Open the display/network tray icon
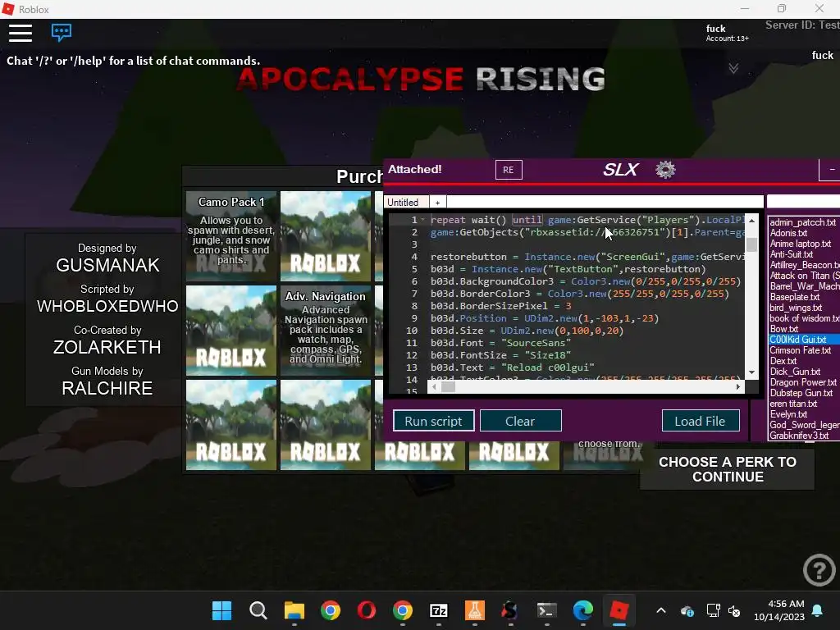840x630 pixels. [x=714, y=610]
